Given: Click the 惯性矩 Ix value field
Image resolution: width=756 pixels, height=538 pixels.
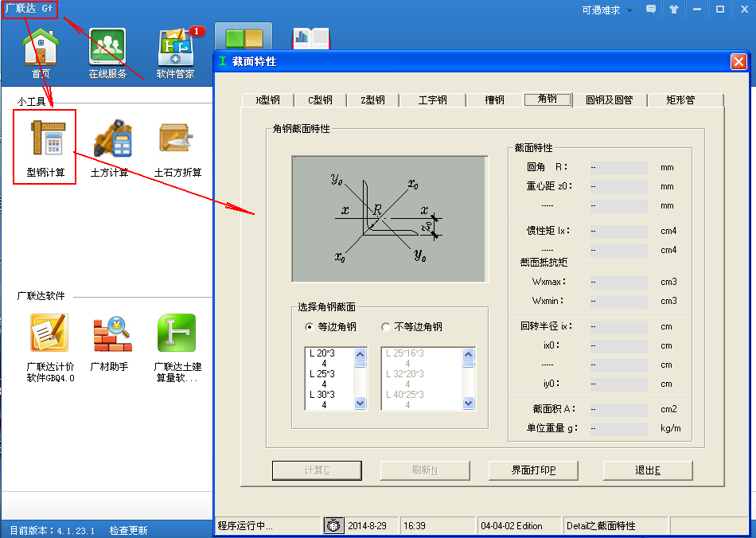Looking at the screenshot, I should pos(619,232).
